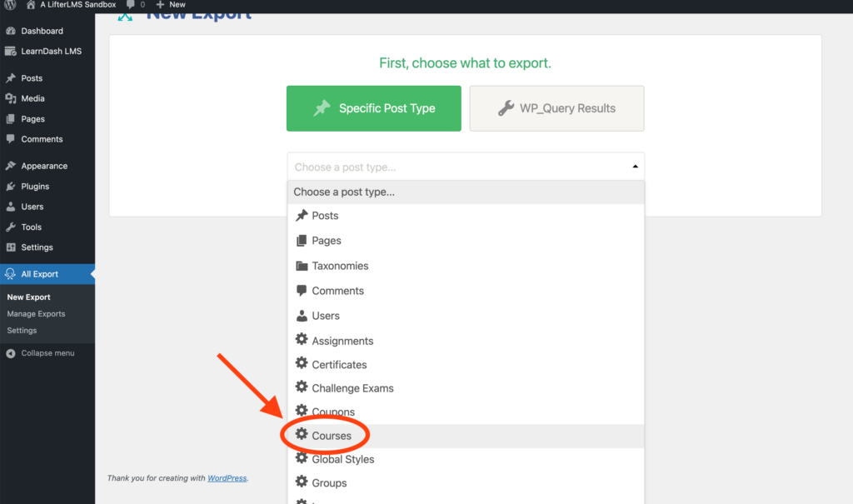
Task: Open the All Export menu item
Action: (47, 274)
